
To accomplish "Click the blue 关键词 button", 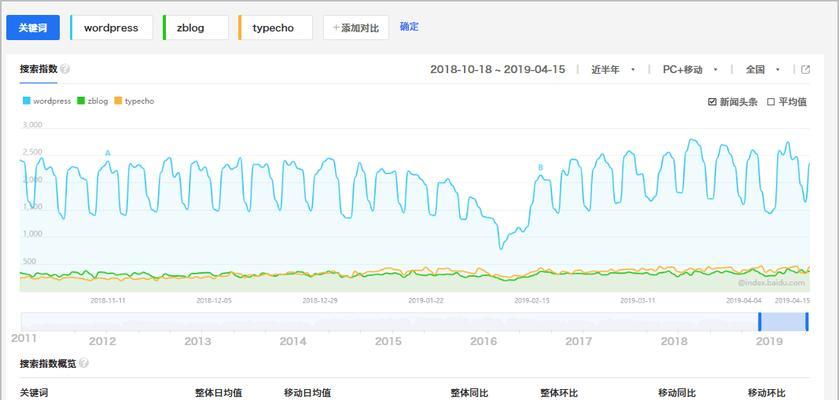I will point(33,27).
